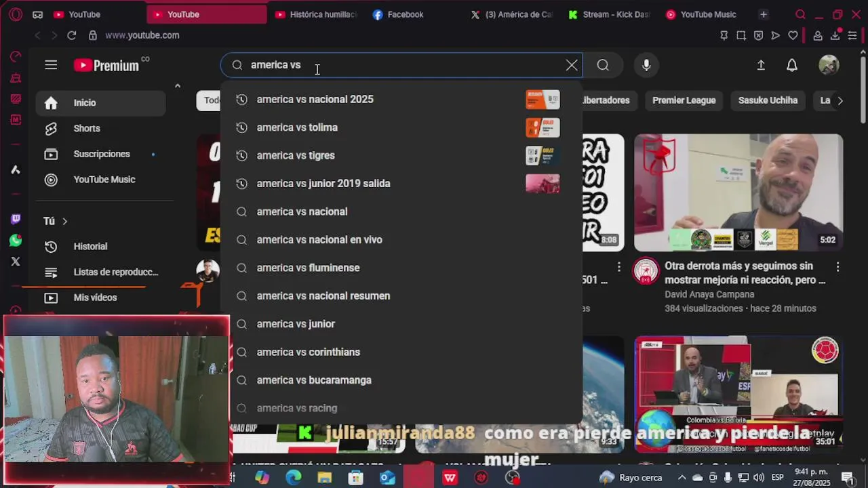Show hidden system tray icons chevron
The width and height of the screenshot is (868, 488).
tap(682, 478)
